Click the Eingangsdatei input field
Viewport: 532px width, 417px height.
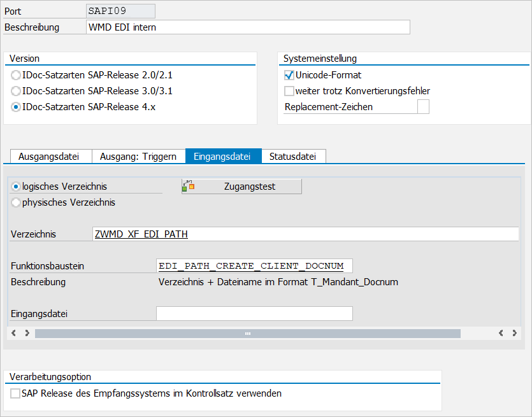click(x=254, y=313)
